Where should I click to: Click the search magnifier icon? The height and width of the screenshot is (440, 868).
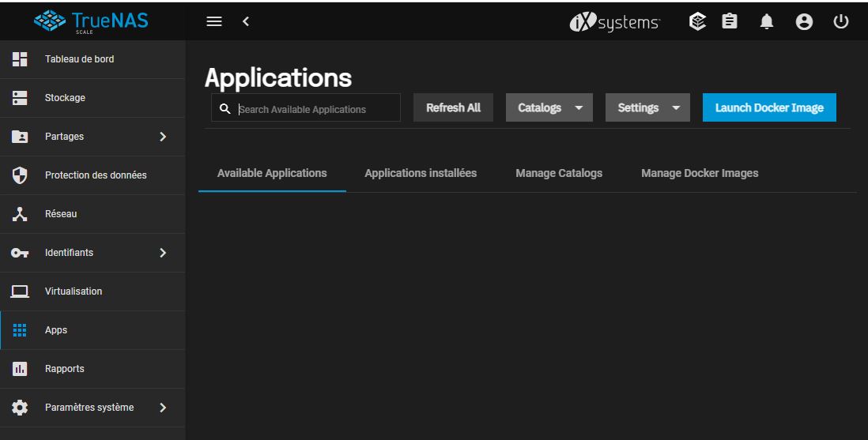[x=225, y=108]
